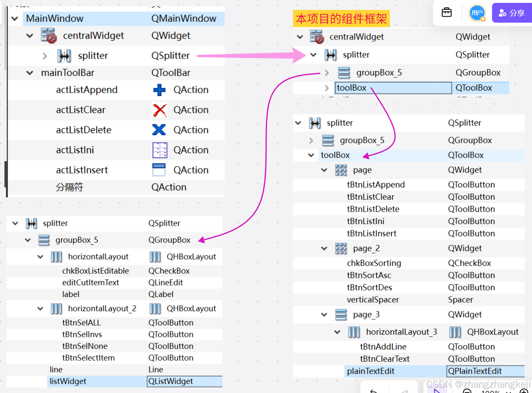Collapse the horizontalLayout_3 node

337,332
